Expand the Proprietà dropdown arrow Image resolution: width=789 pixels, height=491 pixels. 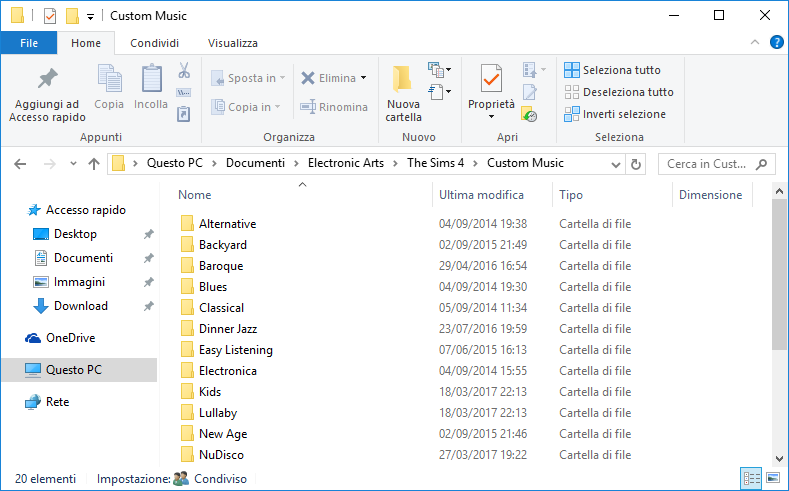click(491, 117)
